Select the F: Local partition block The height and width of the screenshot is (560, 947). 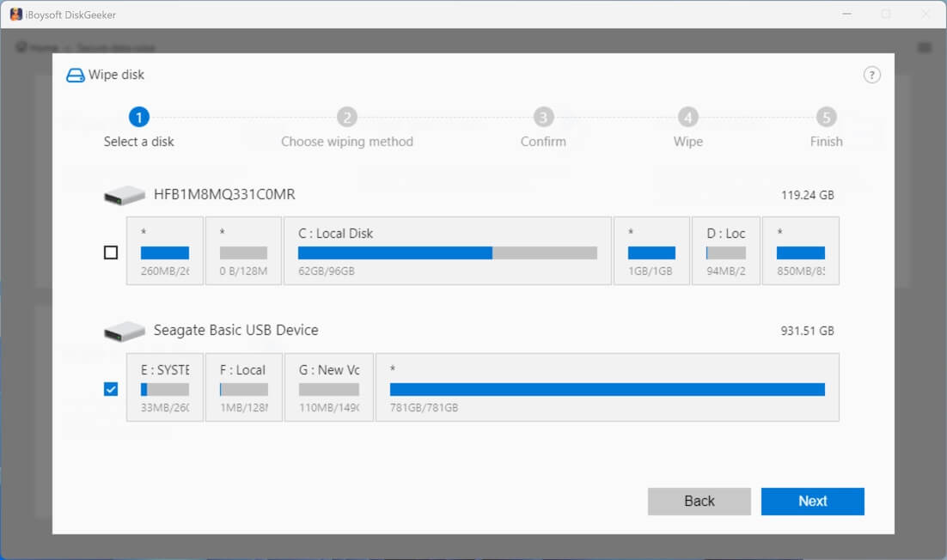click(x=243, y=387)
